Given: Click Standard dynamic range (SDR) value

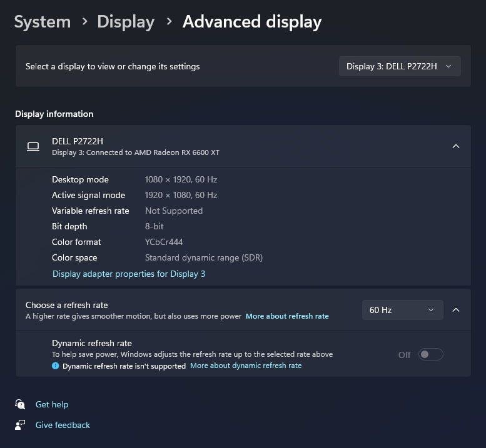Looking at the screenshot, I should coord(204,257).
